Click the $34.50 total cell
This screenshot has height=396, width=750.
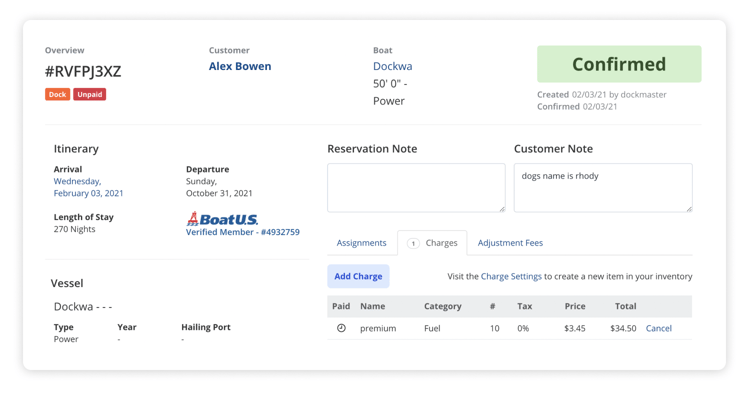click(623, 328)
